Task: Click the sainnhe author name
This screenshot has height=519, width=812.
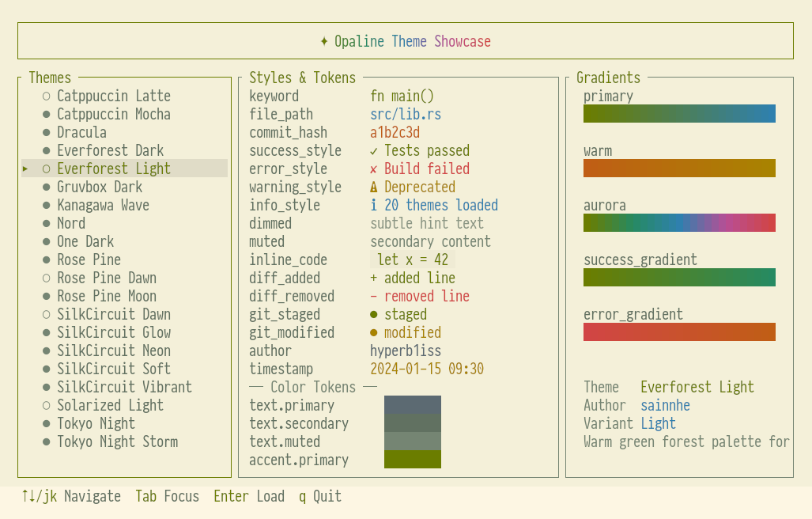Action: coord(666,405)
